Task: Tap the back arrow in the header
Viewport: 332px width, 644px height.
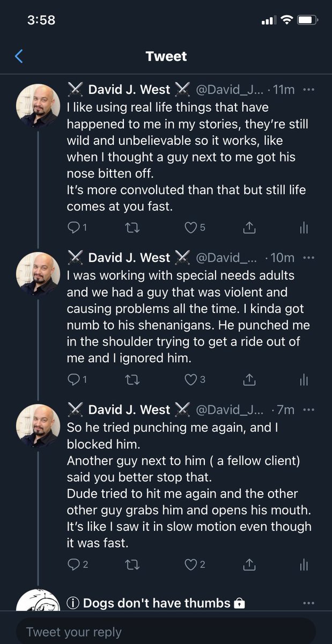Action: click(x=19, y=56)
